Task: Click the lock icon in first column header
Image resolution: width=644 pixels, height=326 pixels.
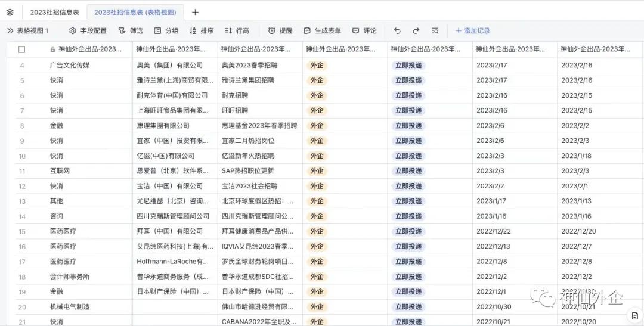Action: click(x=52, y=49)
